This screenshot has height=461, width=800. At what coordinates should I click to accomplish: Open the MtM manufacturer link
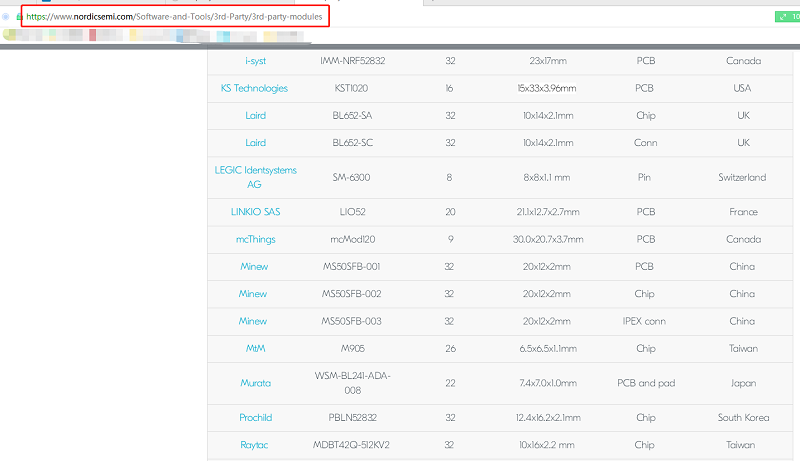pos(255,348)
